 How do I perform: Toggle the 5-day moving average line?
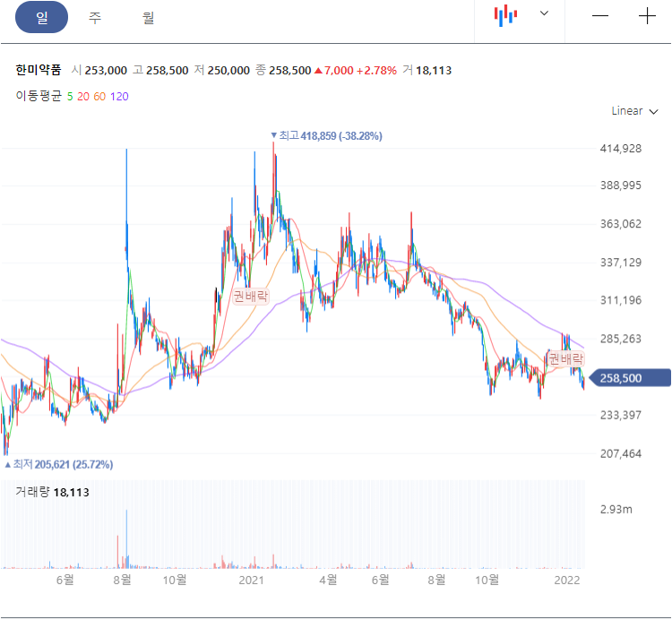(70, 97)
